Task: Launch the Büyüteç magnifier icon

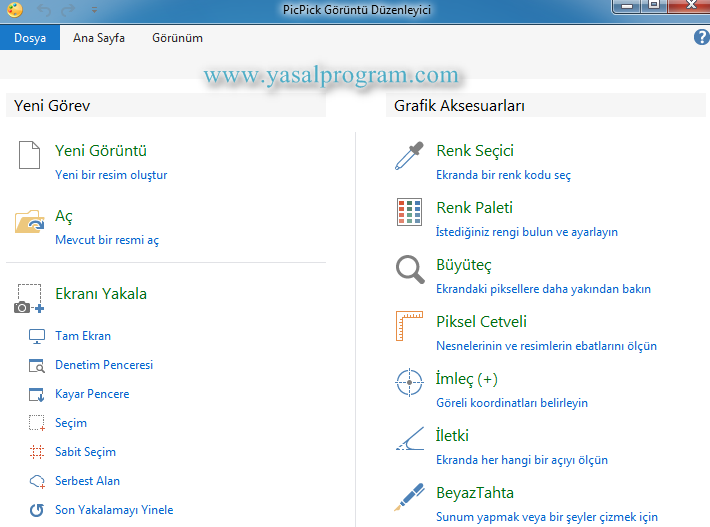Action: [x=410, y=270]
